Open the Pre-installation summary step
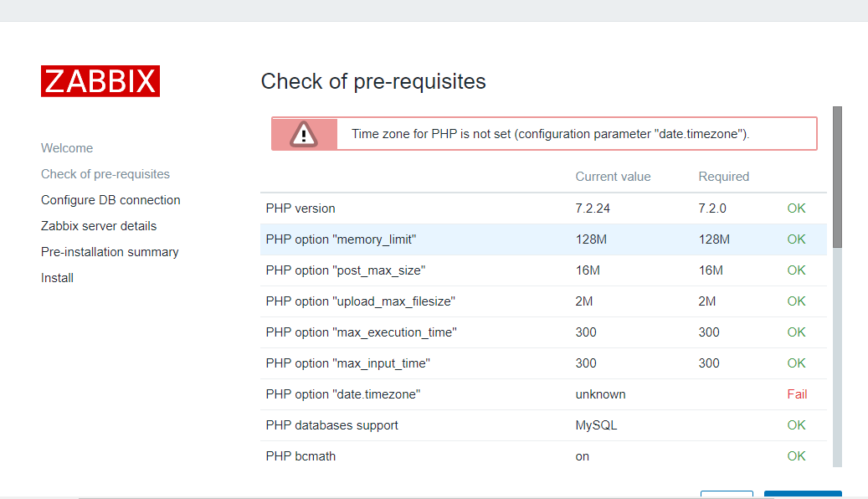Image resolution: width=868 pixels, height=499 pixels. [x=110, y=251]
